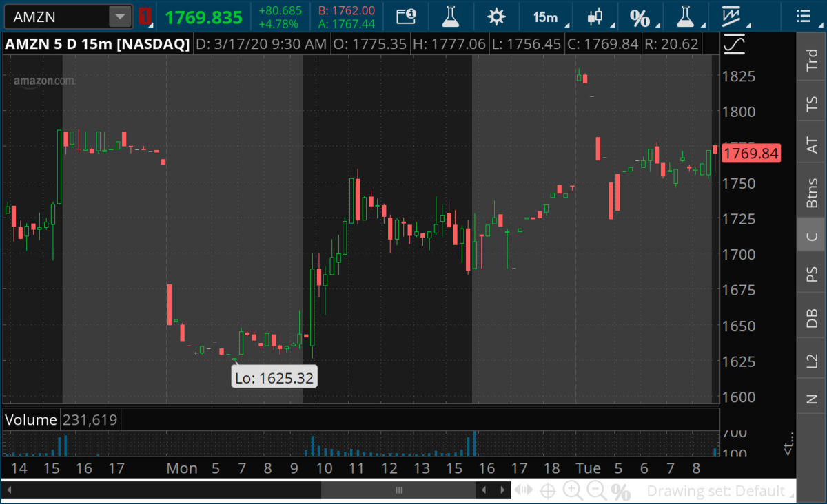Click the Volume study label

click(x=30, y=420)
